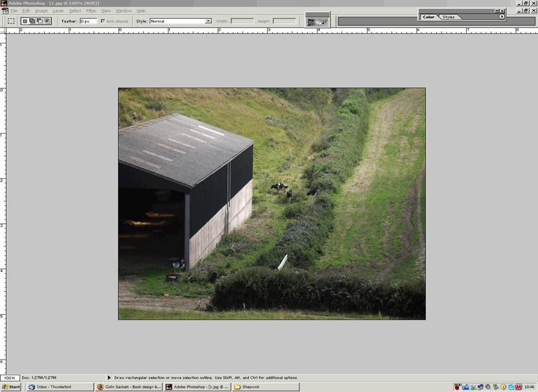Open the Help menu

(x=141, y=11)
